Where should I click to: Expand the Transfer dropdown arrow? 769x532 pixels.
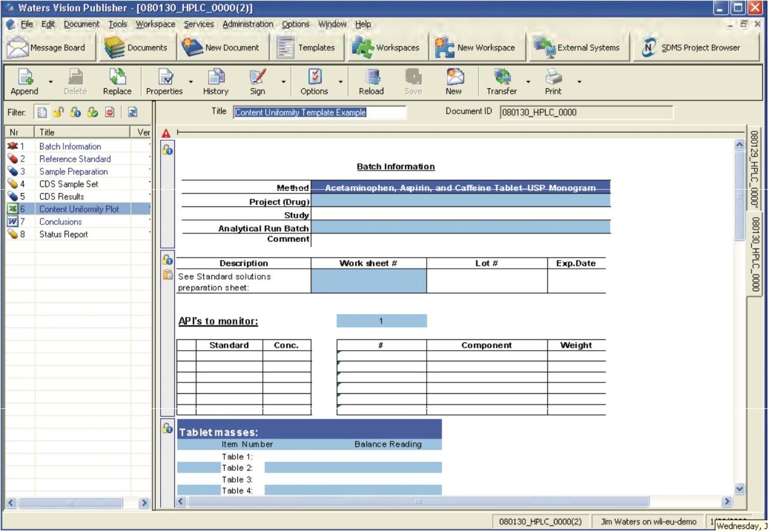click(528, 82)
